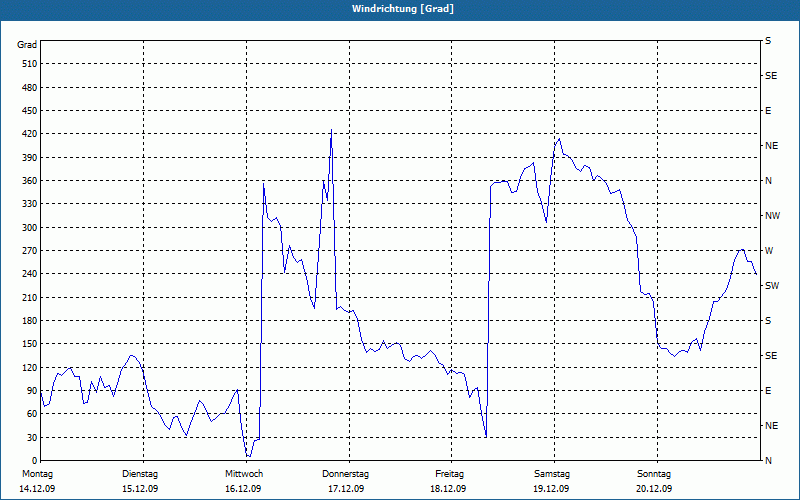Image resolution: width=800 pixels, height=500 pixels.
Task: Click the date 16.12.09
Action: click(x=243, y=489)
